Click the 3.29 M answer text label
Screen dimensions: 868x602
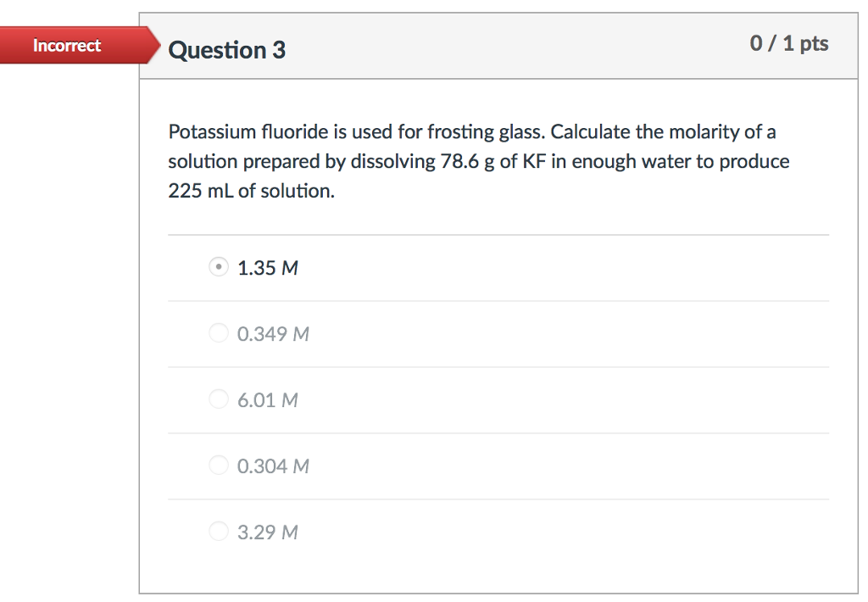click(266, 532)
